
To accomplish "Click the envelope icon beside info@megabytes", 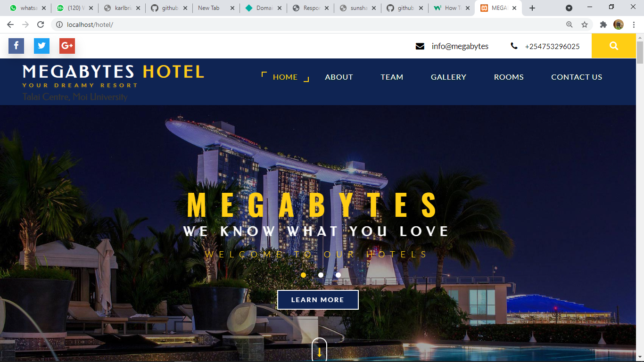I will point(420,46).
